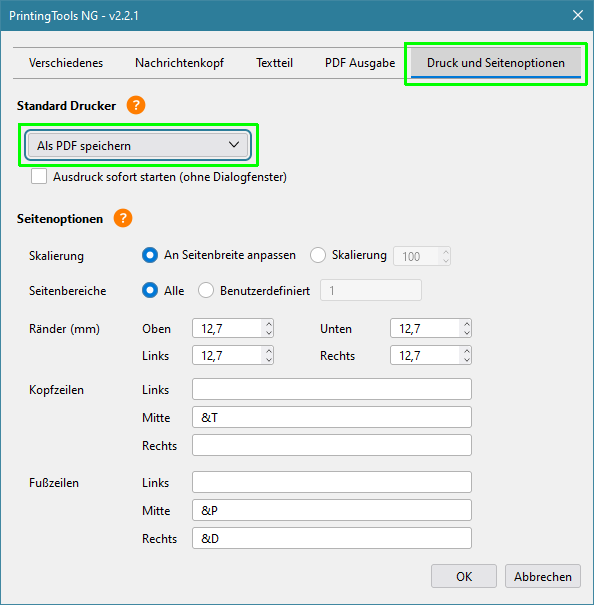
Task: Click the help icon beside Standard Drucker
Action: [136, 105]
